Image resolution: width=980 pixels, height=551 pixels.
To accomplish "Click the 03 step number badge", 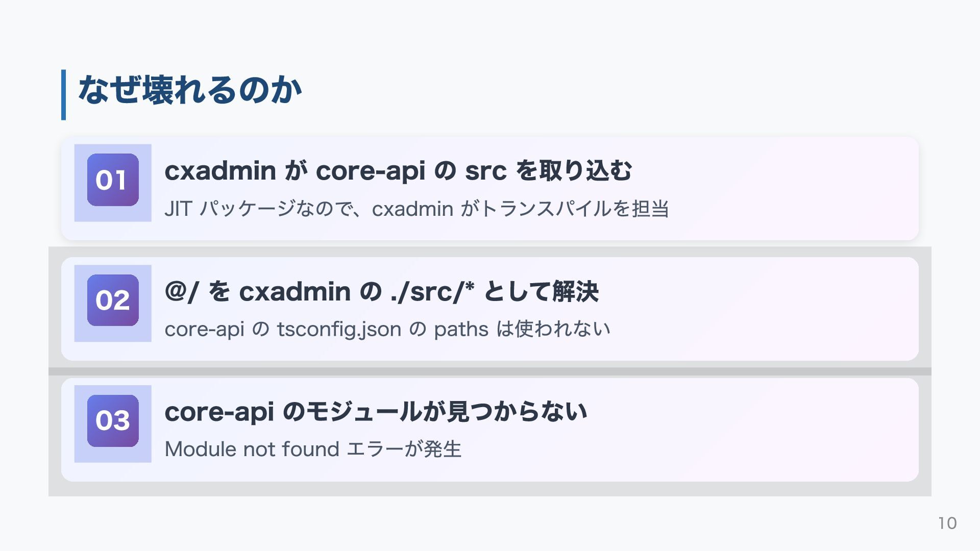I will pyautogui.click(x=113, y=420).
